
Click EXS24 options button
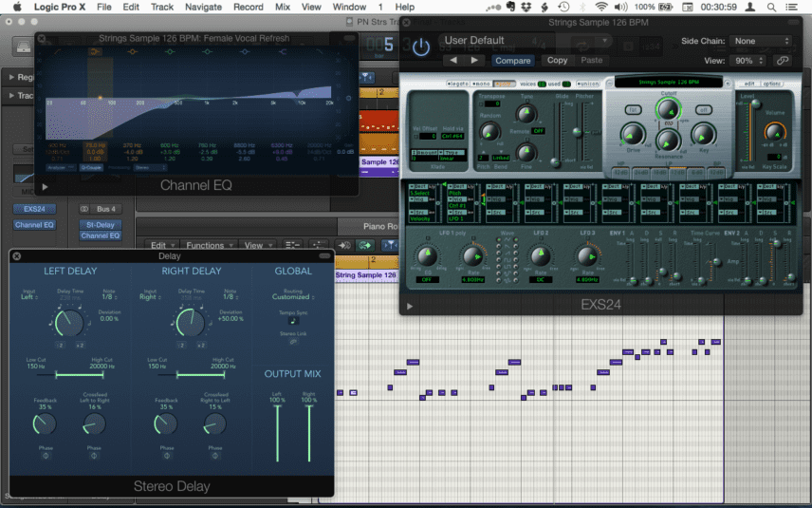coord(771,84)
